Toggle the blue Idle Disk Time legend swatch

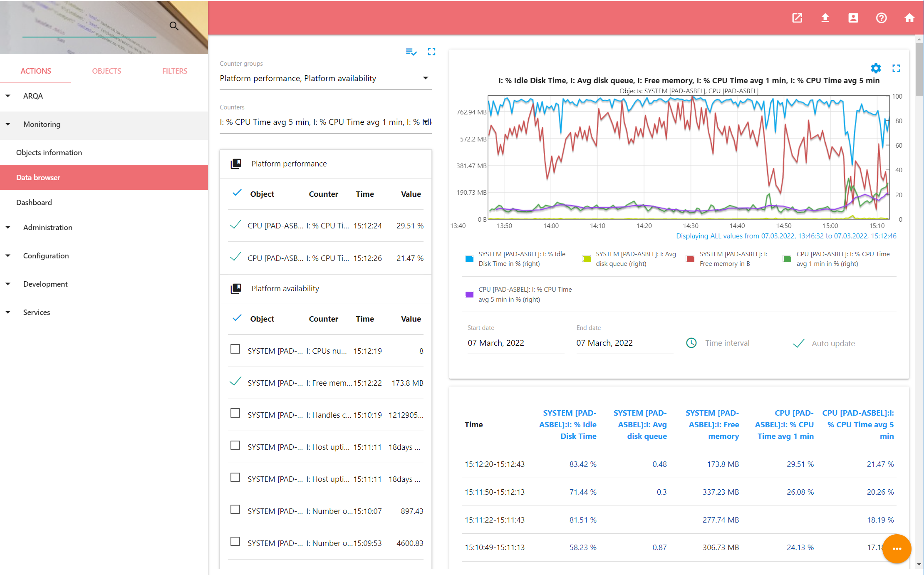(x=469, y=259)
